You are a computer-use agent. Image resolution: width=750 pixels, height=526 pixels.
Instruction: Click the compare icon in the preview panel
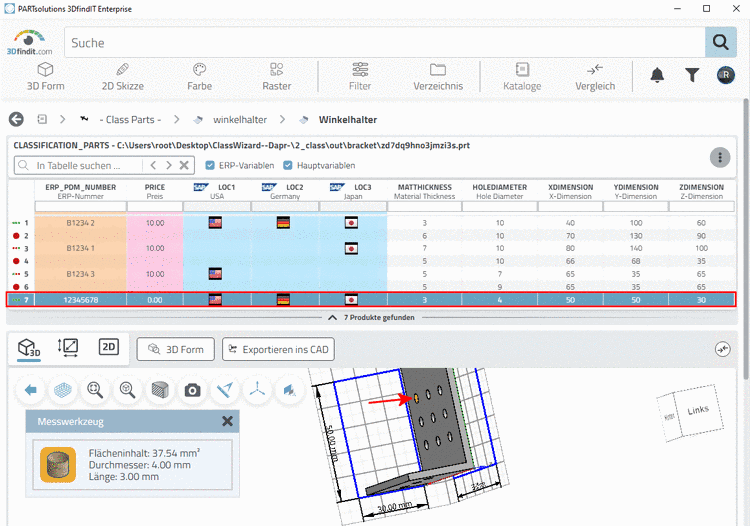722,349
